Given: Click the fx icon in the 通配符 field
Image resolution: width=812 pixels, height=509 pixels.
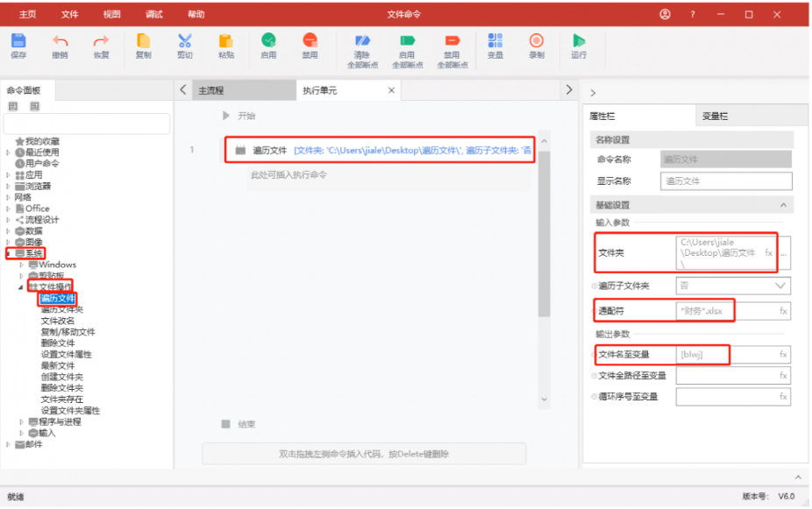Looking at the screenshot, I should [x=783, y=311].
